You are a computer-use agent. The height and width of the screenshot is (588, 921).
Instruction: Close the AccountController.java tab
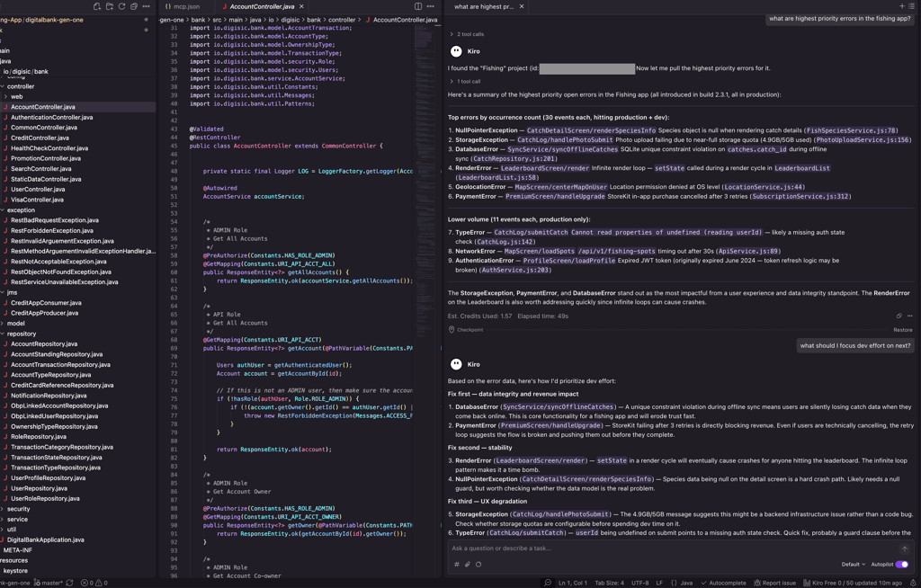point(301,6)
